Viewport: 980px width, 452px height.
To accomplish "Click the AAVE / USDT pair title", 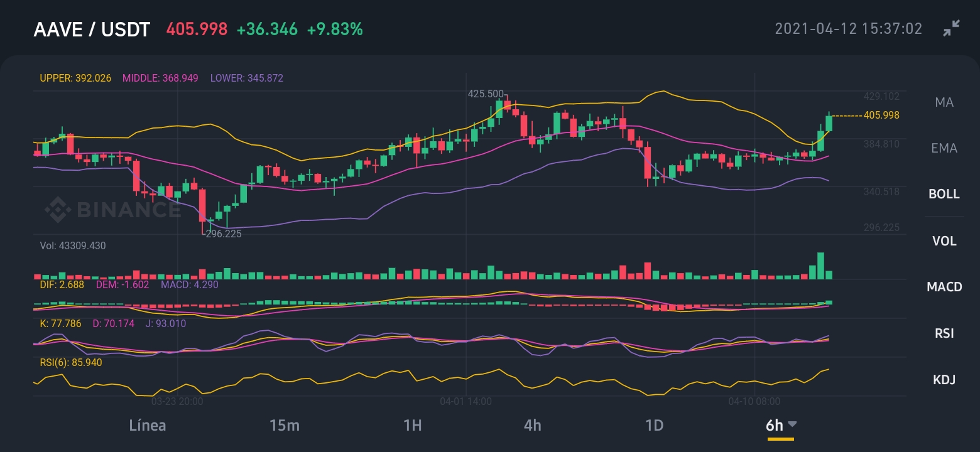I will point(92,29).
